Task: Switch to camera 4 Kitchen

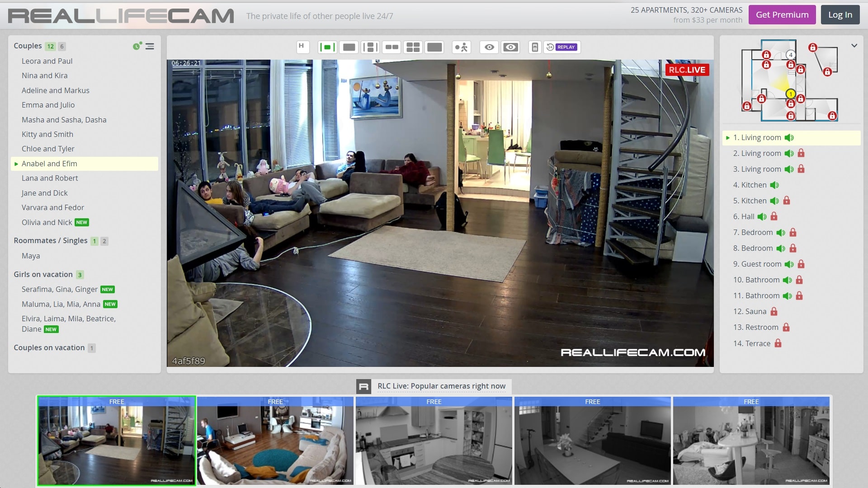Action: (x=754, y=185)
